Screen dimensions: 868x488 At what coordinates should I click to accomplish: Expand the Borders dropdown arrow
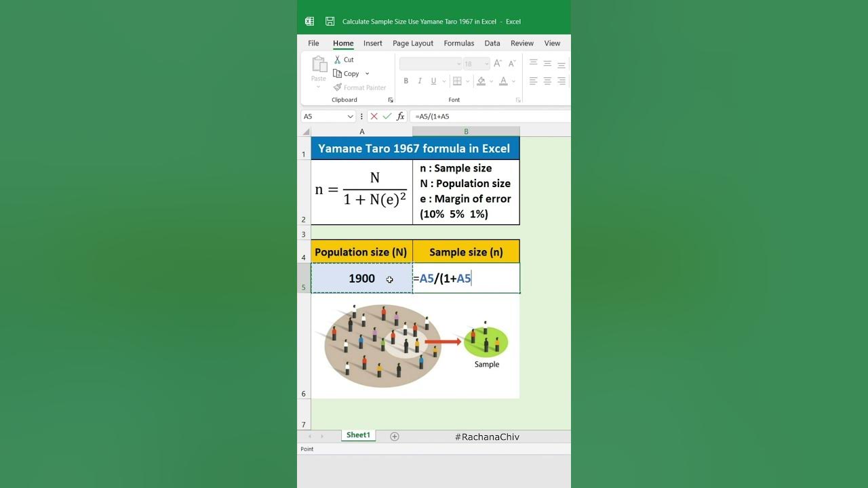pos(467,82)
